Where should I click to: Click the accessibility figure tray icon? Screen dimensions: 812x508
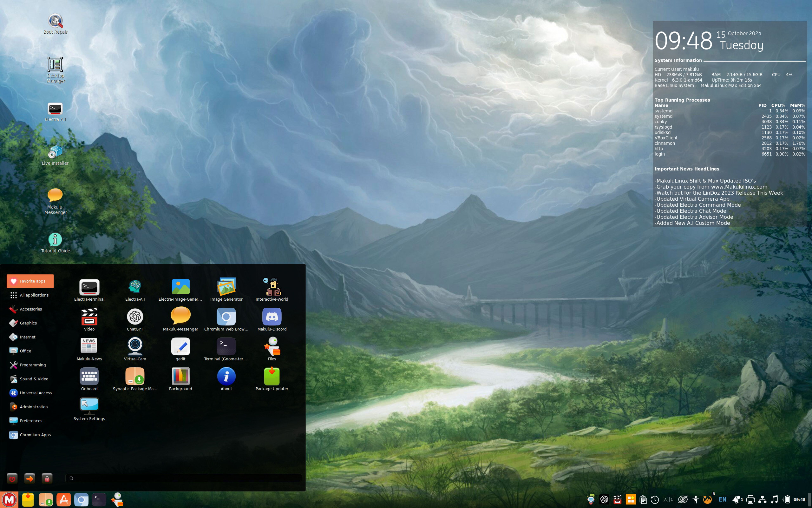click(696, 500)
